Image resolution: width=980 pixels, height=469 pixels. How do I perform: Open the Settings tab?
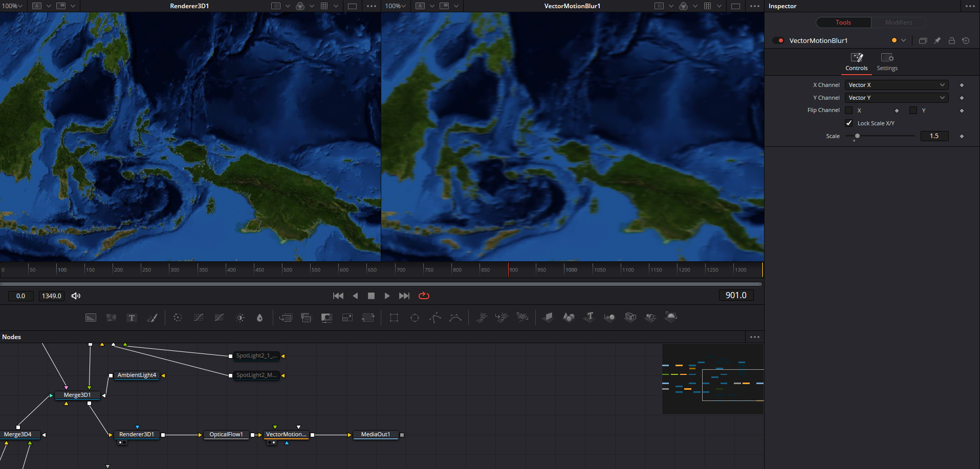(x=887, y=62)
